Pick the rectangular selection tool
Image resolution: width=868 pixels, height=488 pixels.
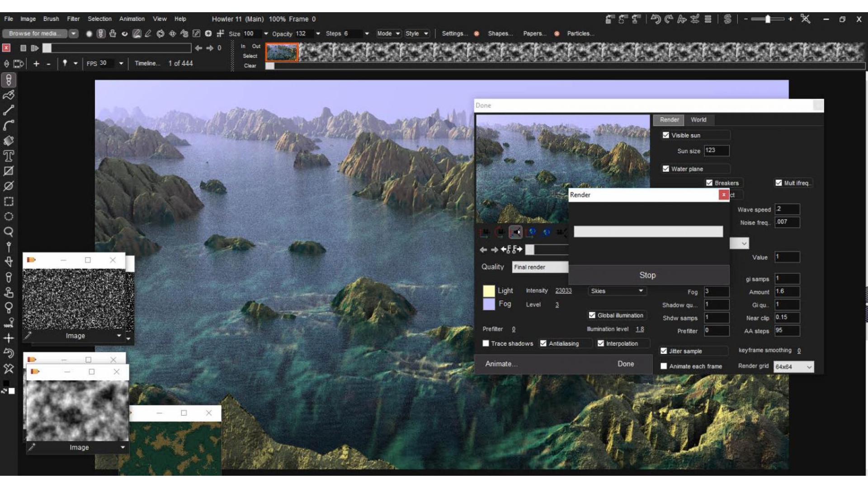9,202
